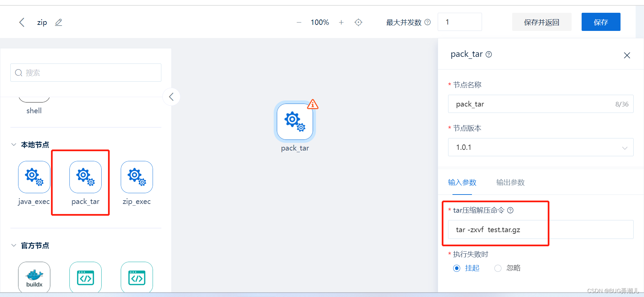Click the 保存并返回 button
This screenshot has width=644, height=297.
542,22
